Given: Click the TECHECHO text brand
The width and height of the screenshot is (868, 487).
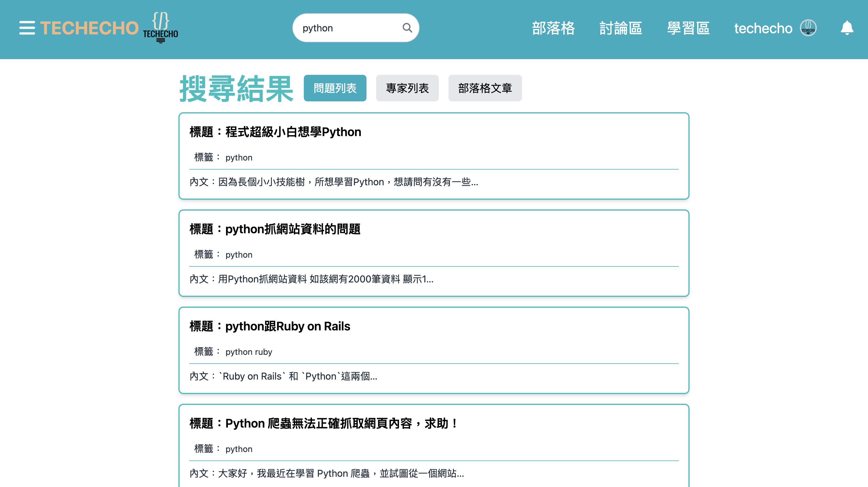Looking at the screenshot, I should pyautogui.click(x=89, y=28).
